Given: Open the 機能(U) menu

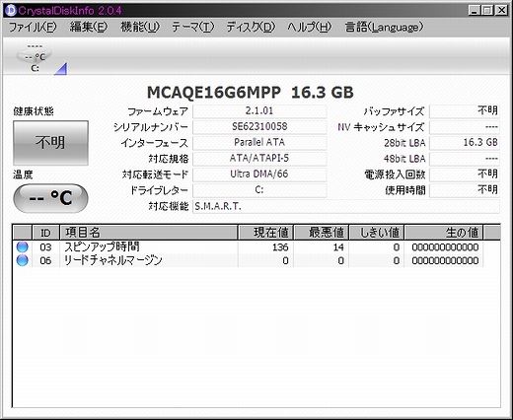Looking at the screenshot, I should [140, 27].
